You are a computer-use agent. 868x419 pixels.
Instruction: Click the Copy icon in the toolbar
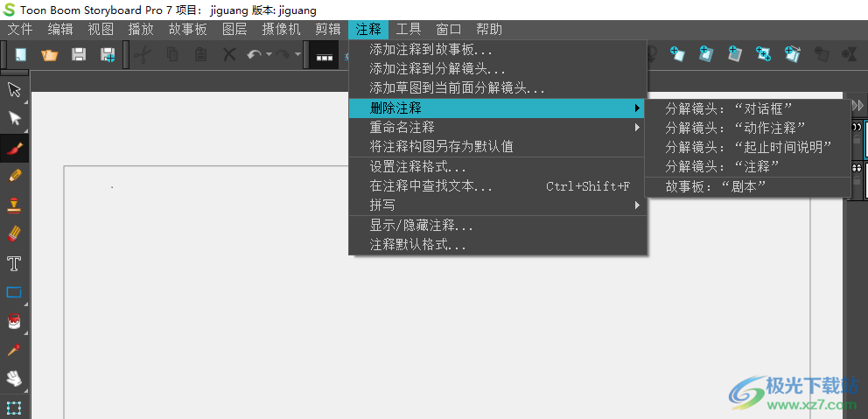click(x=172, y=54)
